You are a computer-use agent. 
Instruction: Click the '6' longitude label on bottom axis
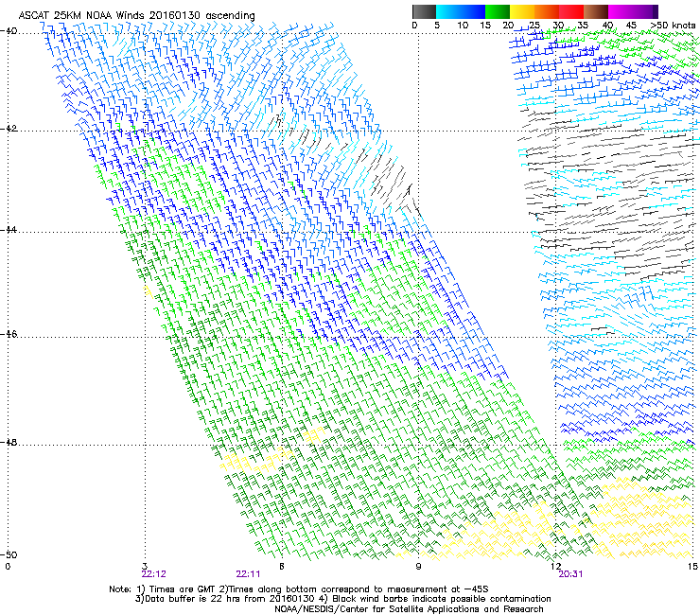(282, 567)
